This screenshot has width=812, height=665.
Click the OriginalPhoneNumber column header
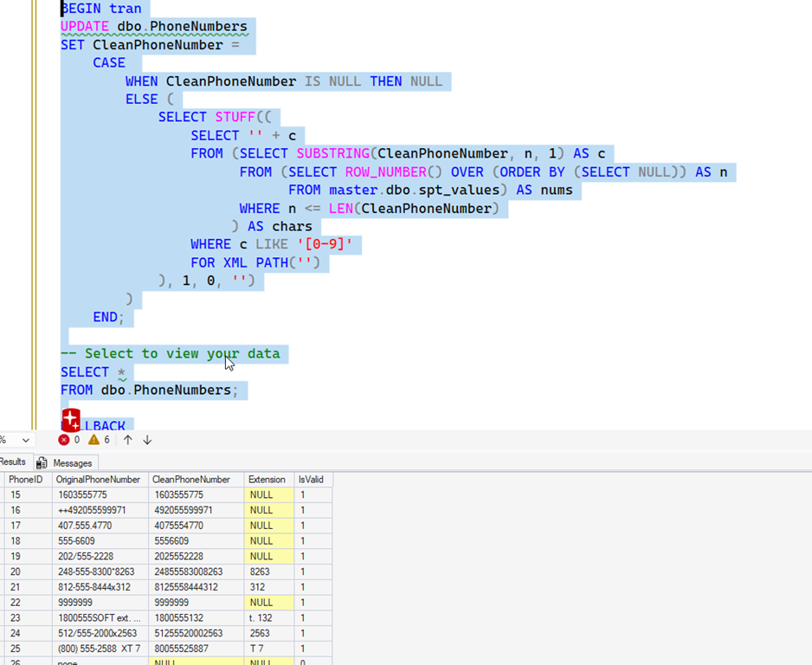tap(97, 480)
